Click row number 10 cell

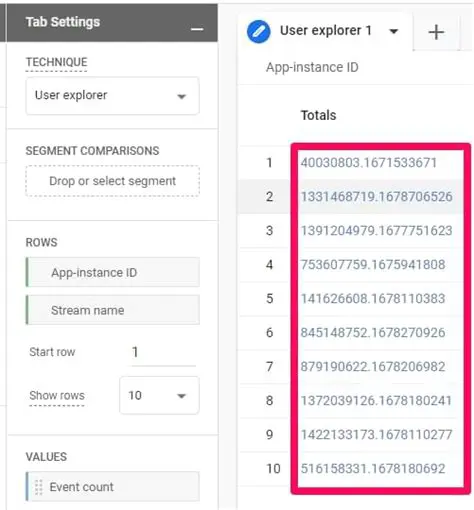tap(273, 469)
